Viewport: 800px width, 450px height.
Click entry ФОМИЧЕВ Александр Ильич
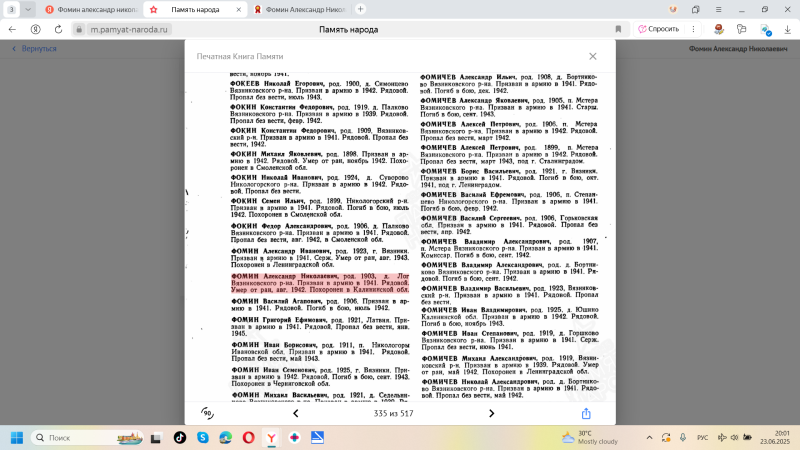508,84
